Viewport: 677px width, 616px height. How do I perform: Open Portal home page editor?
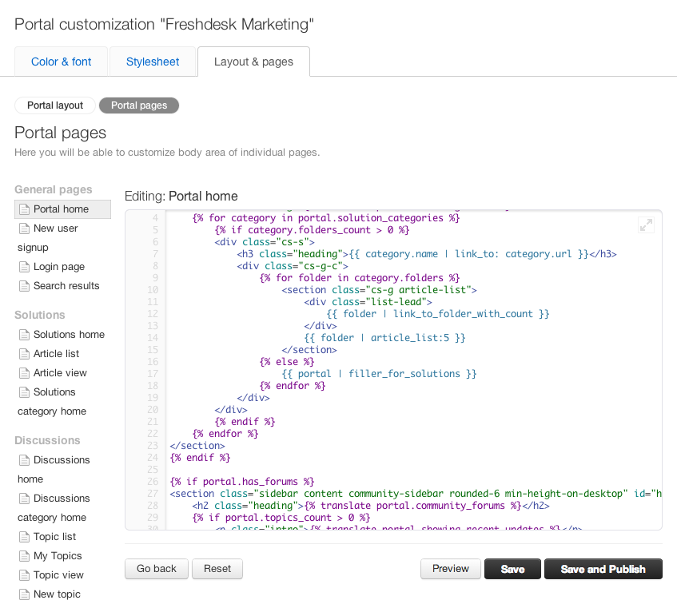(x=62, y=209)
